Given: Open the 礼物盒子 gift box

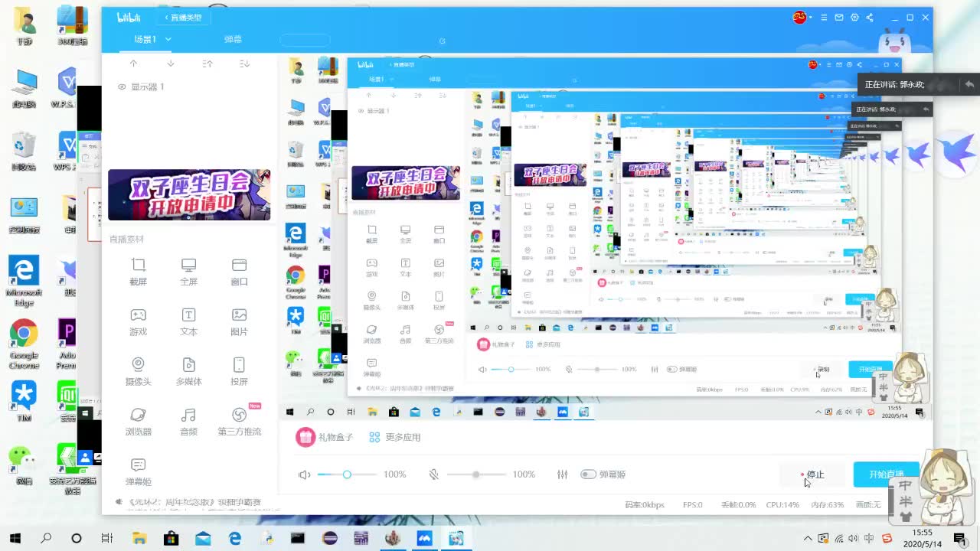Looking at the screenshot, I should 325,437.
